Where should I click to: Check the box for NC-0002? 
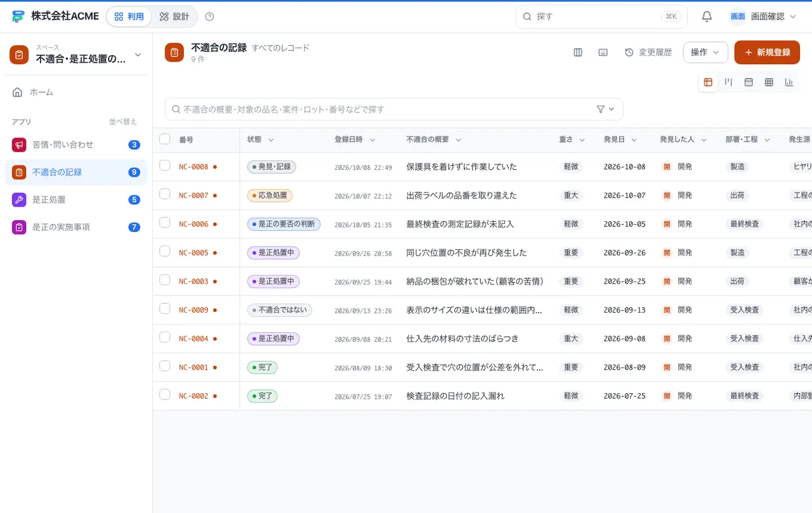[x=165, y=394]
